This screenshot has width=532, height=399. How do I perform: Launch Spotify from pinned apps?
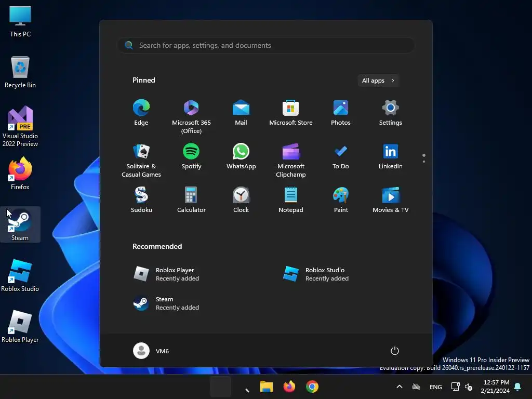pyautogui.click(x=191, y=156)
